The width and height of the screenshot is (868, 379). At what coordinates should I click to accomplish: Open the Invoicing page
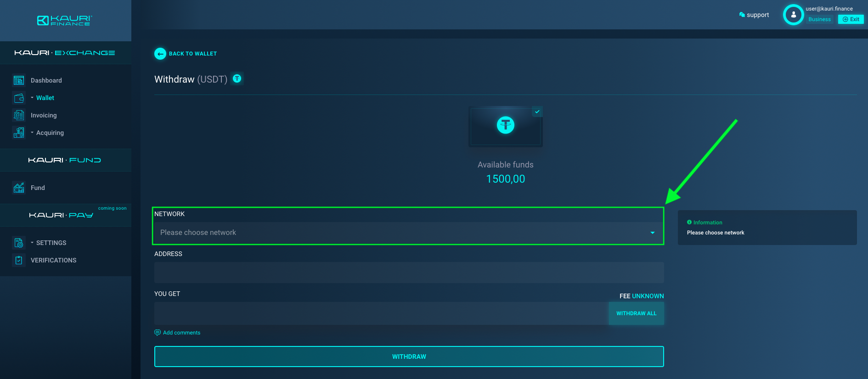44,115
